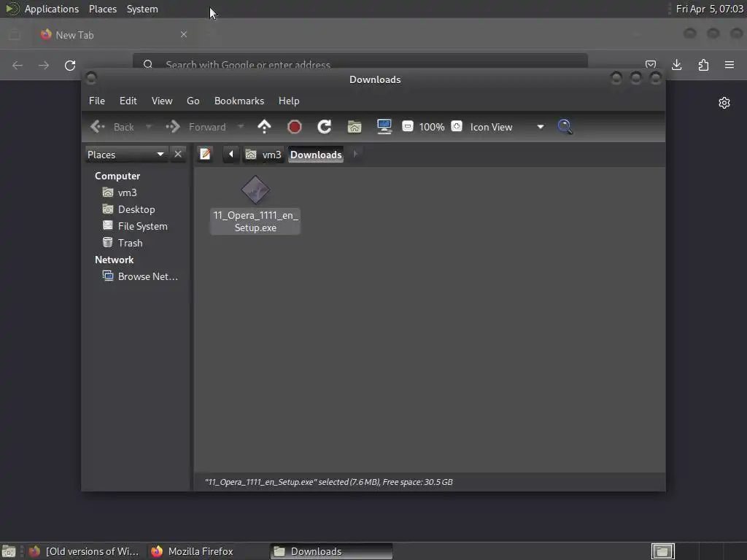Click Firefox back navigation arrow
The height and width of the screenshot is (560, 747).
click(x=18, y=65)
